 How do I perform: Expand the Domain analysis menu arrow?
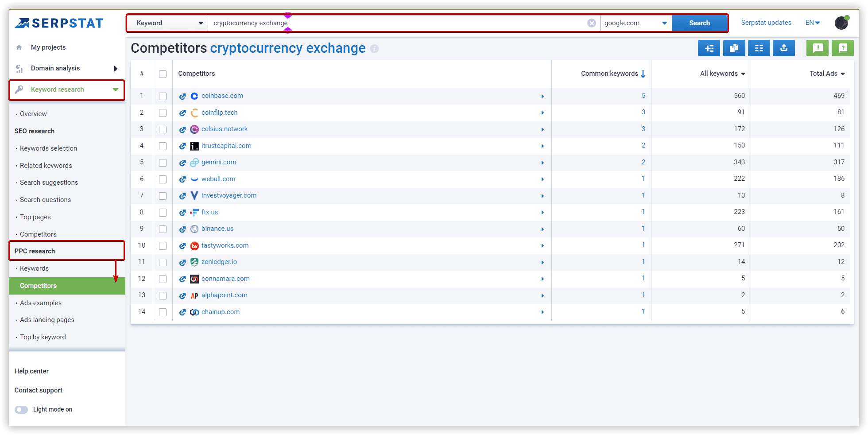116,69
